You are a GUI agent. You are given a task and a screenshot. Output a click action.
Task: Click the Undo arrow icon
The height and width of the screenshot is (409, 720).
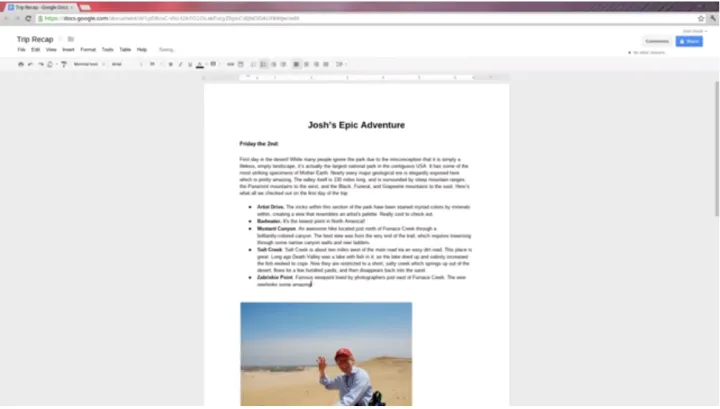click(30, 64)
